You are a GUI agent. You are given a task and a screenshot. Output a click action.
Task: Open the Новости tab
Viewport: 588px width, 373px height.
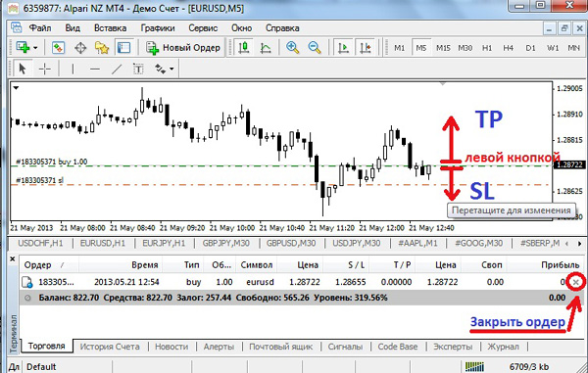(x=171, y=347)
